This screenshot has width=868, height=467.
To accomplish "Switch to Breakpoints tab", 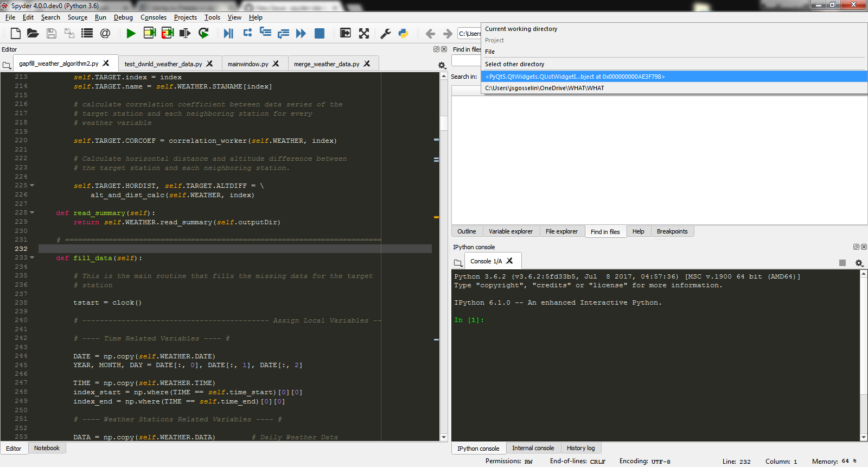I will 672,231.
